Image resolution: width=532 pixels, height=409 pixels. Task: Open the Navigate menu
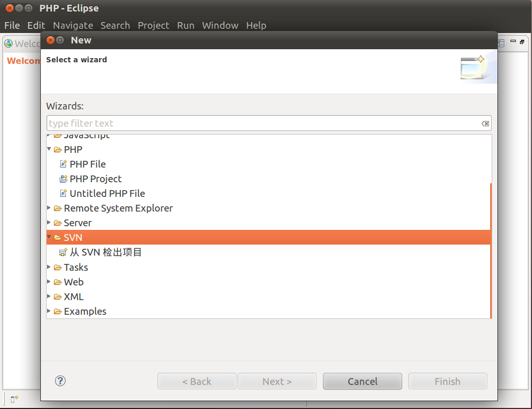pos(73,26)
